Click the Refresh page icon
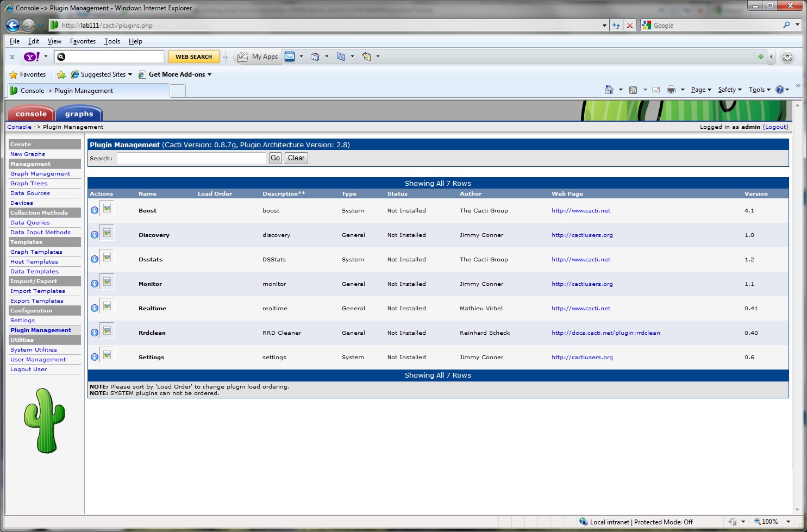The image size is (807, 532). [616, 26]
